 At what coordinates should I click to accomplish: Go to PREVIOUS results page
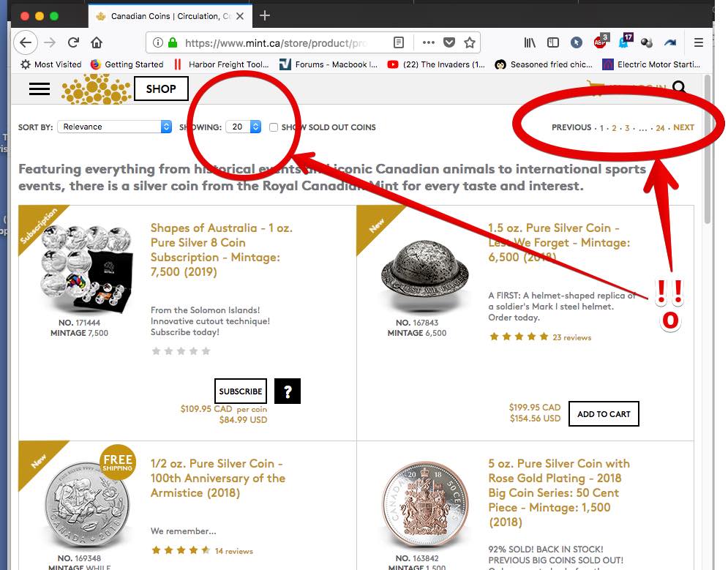pyautogui.click(x=571, y=127)
